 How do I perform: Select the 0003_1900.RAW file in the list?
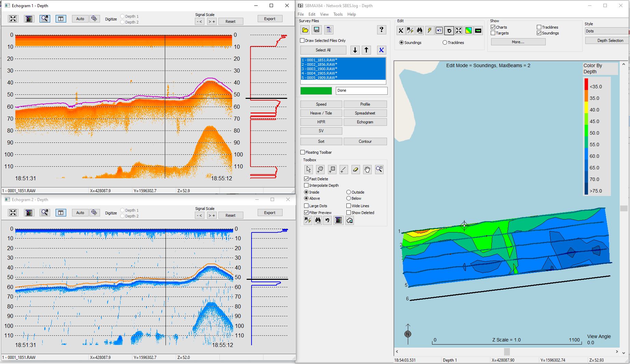(319, 69)
